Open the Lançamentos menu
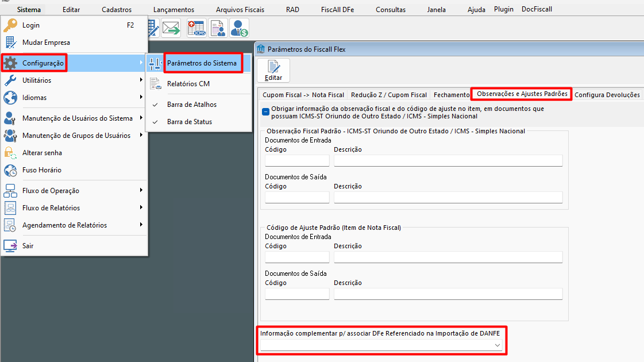Image resolution: width=644 pixels, height=362 pixels. 173,9
